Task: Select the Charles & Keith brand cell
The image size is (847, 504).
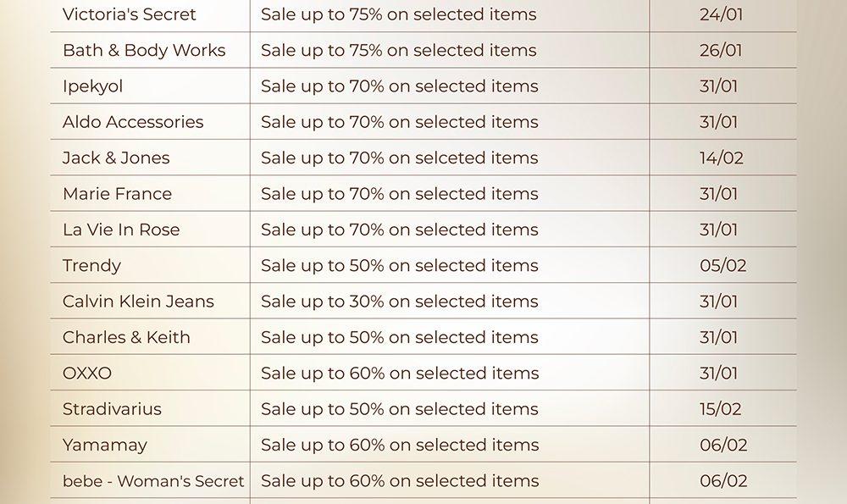Action: pyautogui.click(x=126, y=337)
